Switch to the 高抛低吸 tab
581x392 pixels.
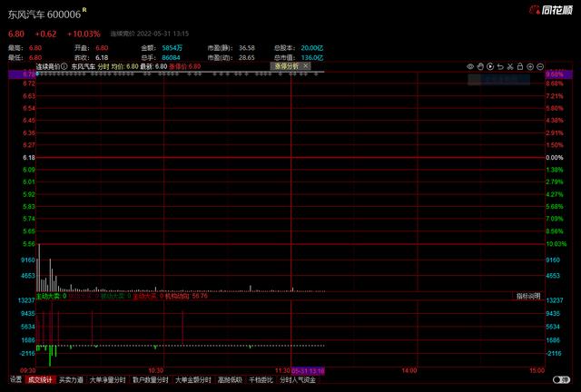pyautogui.click(x=230, y=380)
